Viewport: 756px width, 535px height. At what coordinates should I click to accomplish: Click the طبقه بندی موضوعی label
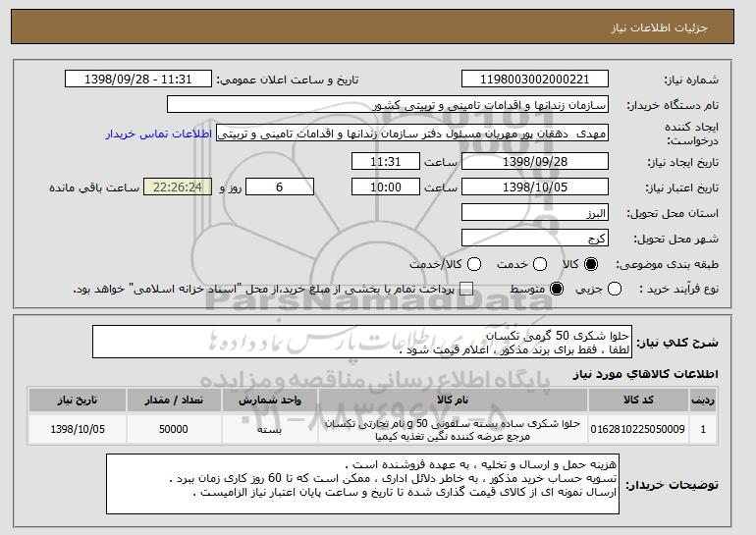667,264
